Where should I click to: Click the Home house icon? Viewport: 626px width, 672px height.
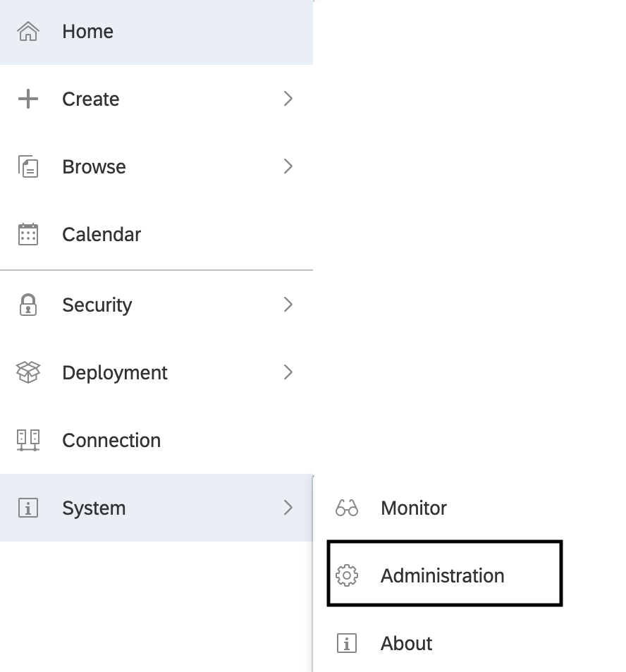28,32
